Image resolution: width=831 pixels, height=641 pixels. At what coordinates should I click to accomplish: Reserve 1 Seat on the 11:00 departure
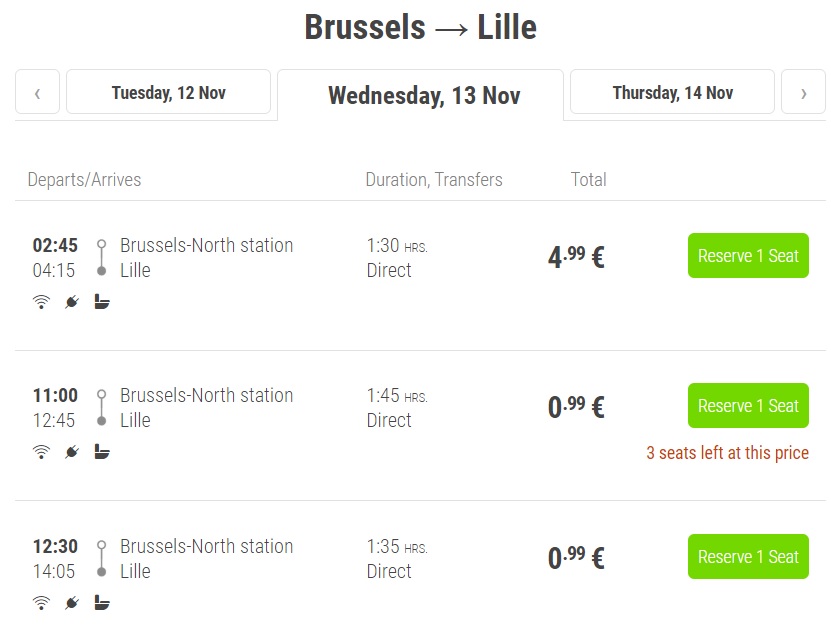748,406
